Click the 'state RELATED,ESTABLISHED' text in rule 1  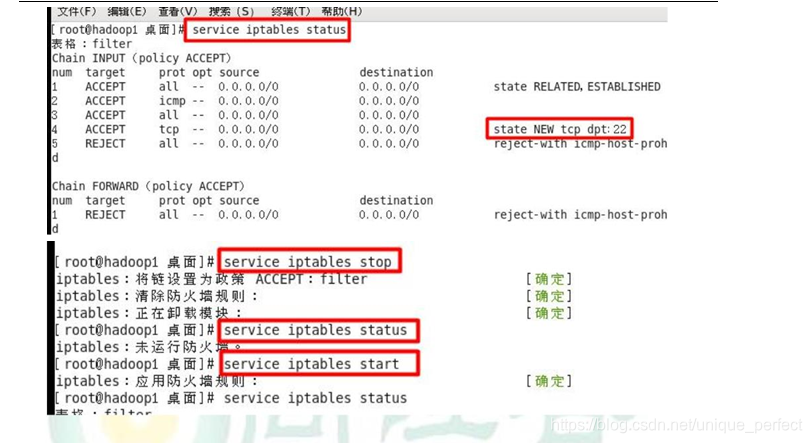[576, 87]
